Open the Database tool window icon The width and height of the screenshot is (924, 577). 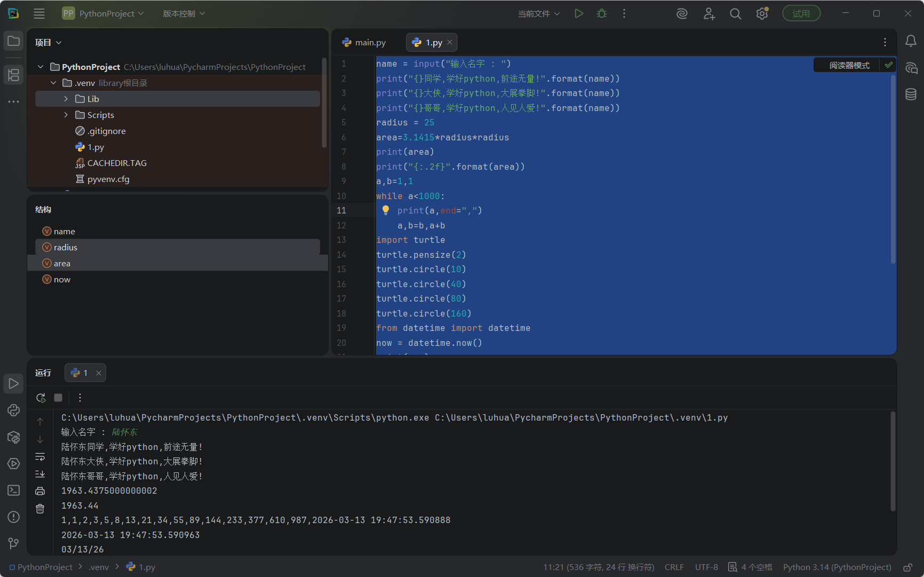click(x=911, y=94)
